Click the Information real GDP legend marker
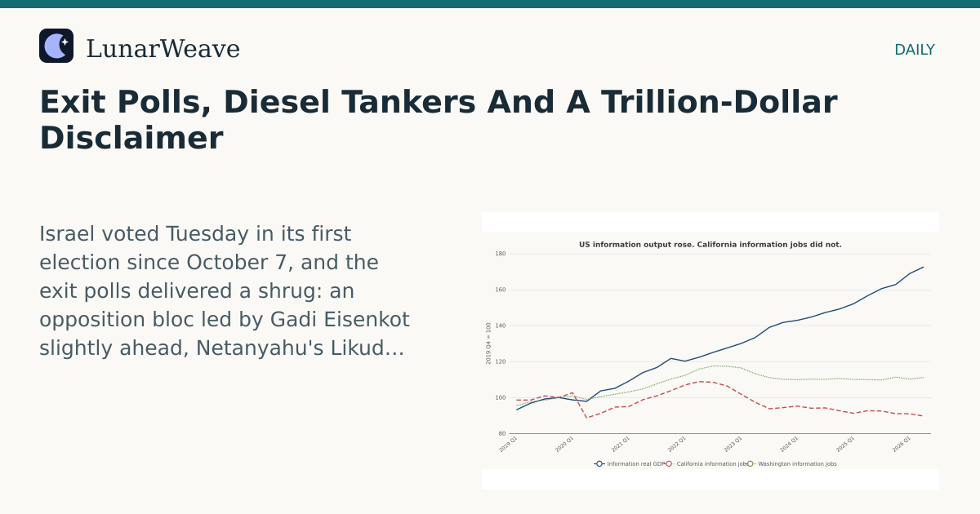 coord(599,463)
